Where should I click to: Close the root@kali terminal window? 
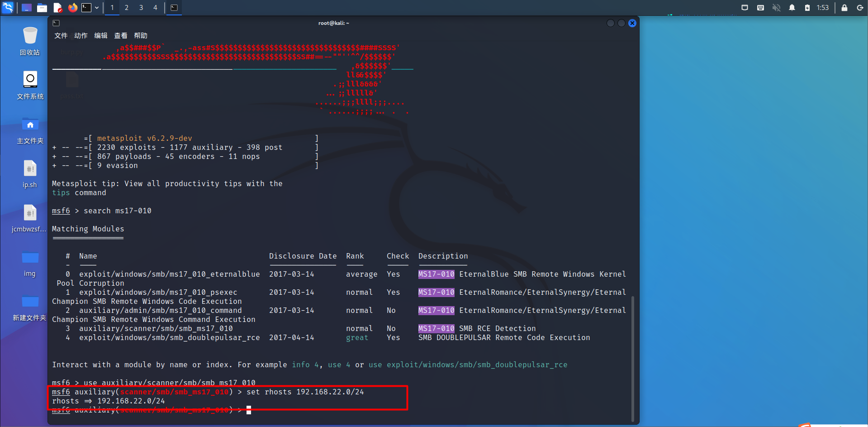coord(632,23)
